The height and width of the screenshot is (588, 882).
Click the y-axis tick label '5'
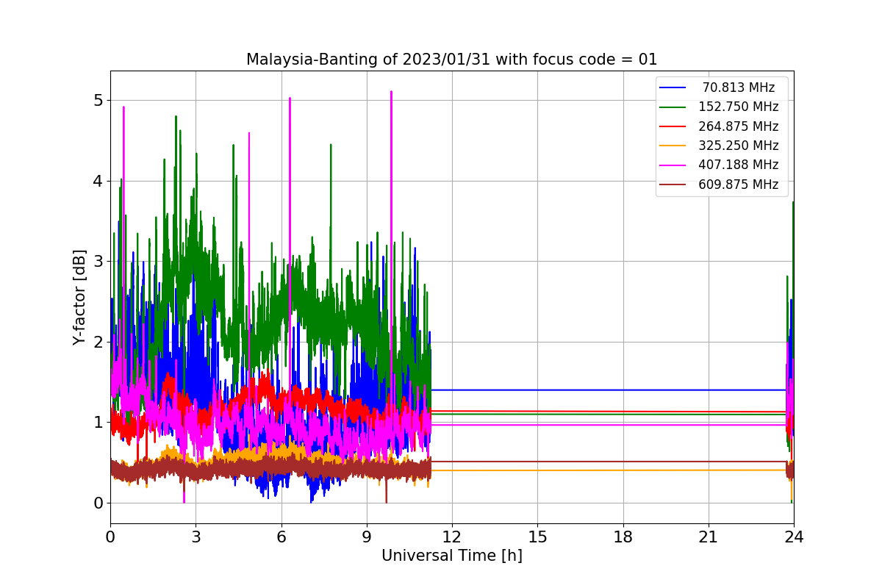pyautogui.click(x=98, y=100)
